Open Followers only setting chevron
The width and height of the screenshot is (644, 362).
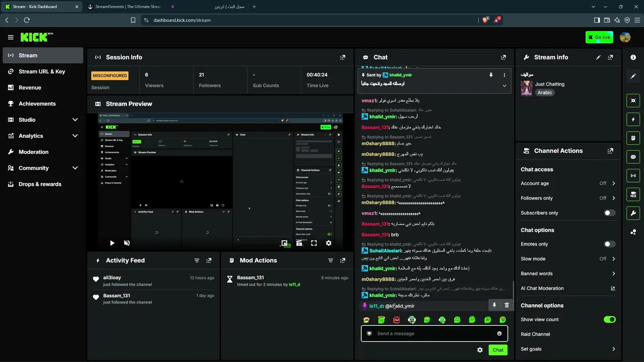pyautogui.click(x=613, y=198)
